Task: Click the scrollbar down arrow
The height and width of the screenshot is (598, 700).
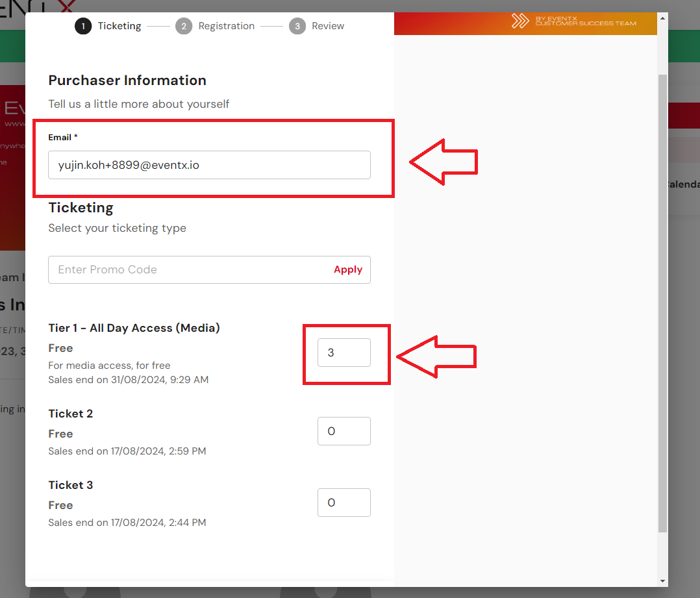Action: 662,581
